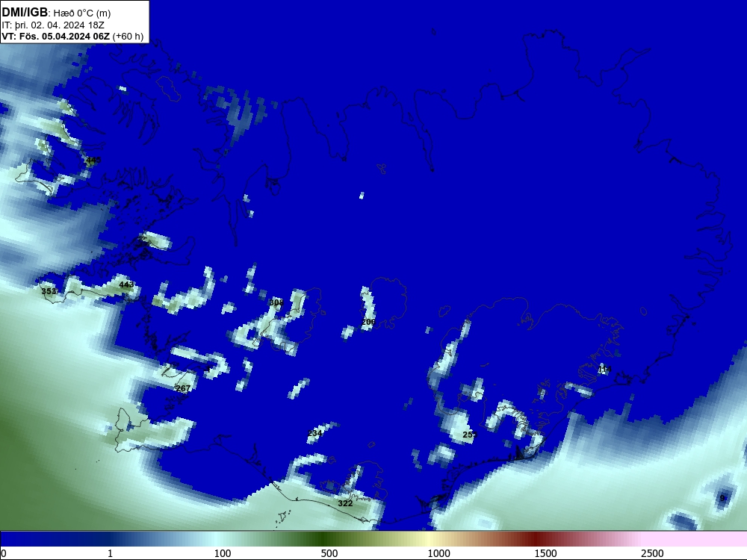Click the 353 value label on the map

[x=49, y=291]
